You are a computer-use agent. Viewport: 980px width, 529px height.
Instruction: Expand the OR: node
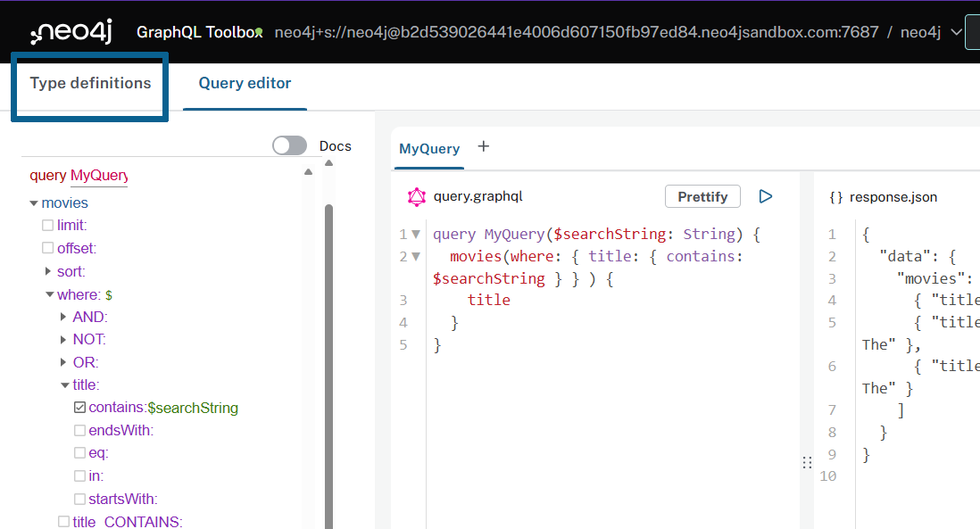point(63,362)
